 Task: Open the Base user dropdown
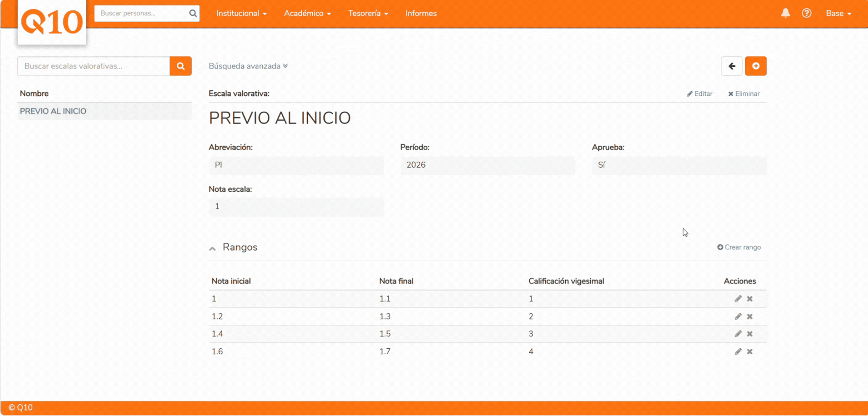[x=838, y=13]
